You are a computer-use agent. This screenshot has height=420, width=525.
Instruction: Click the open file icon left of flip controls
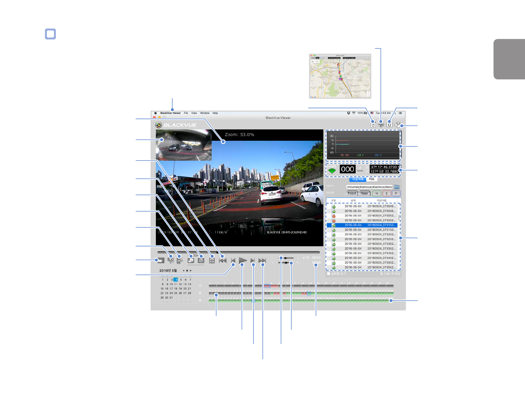[161, 260]
